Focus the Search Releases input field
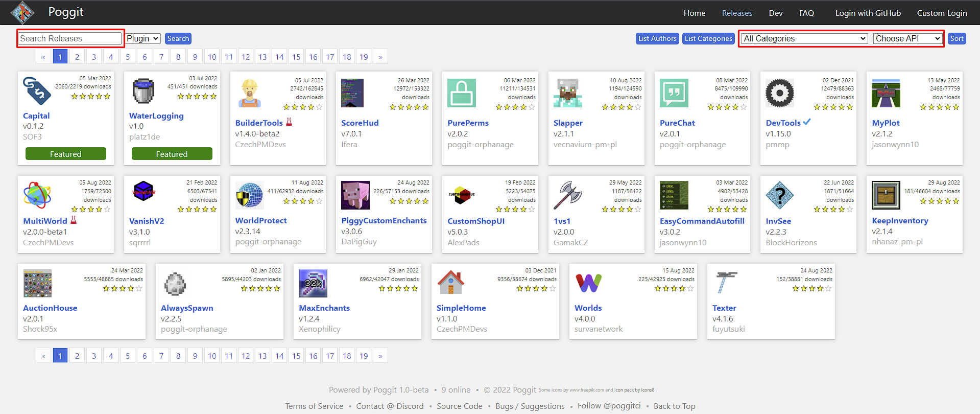Viewport: 980px width, 414px height. 70,38
